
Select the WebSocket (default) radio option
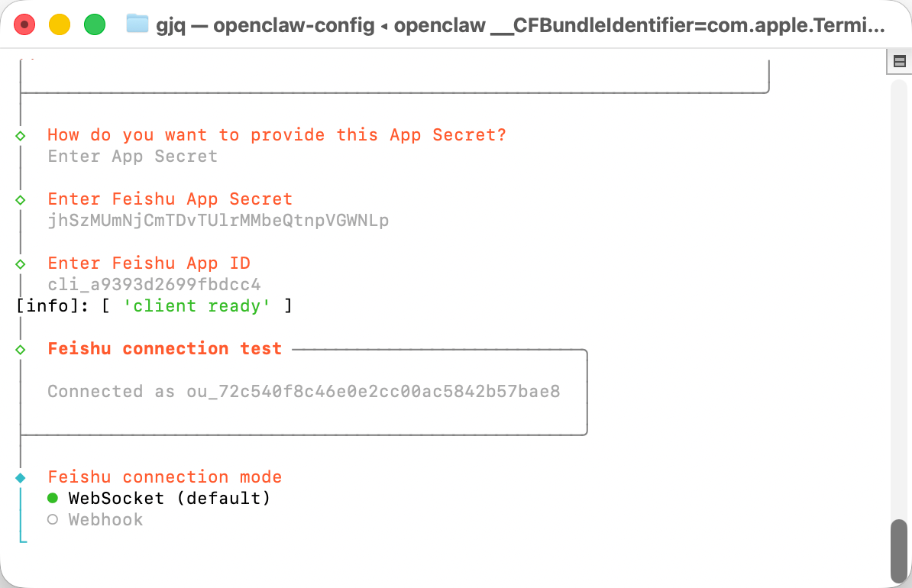click(x=53, y=498)
